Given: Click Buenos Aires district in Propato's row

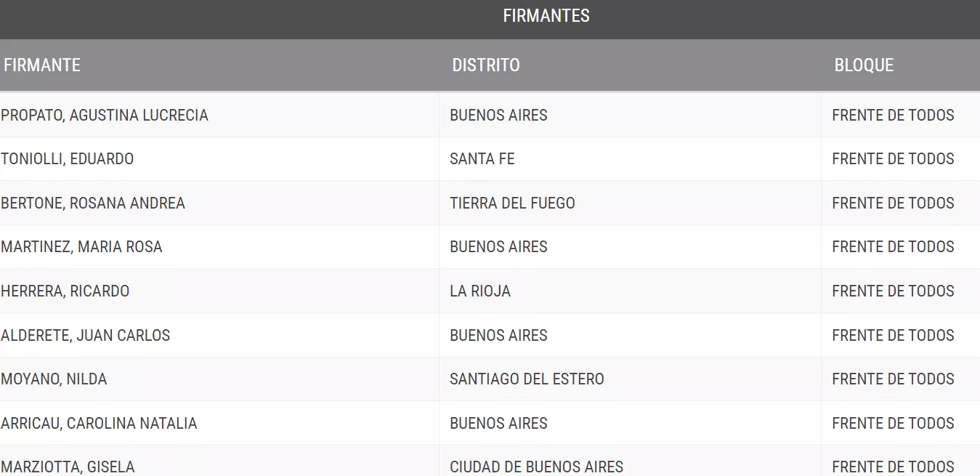Looking at the screenshot, I should click(498, 115).
